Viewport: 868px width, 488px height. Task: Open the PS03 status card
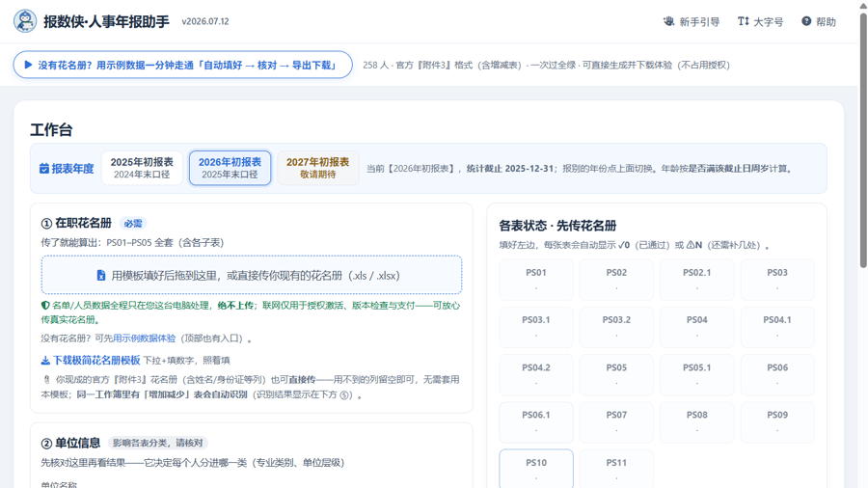[x=777, y=280]
